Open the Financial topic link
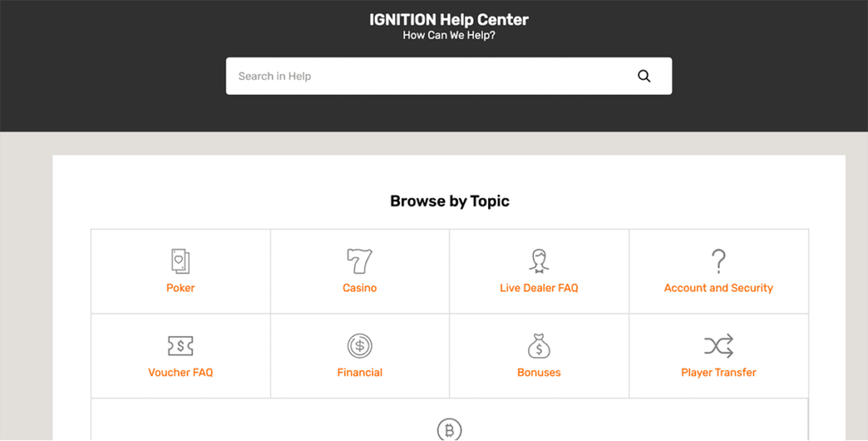The height and width of the screenshot is (441, 868). 359,372
